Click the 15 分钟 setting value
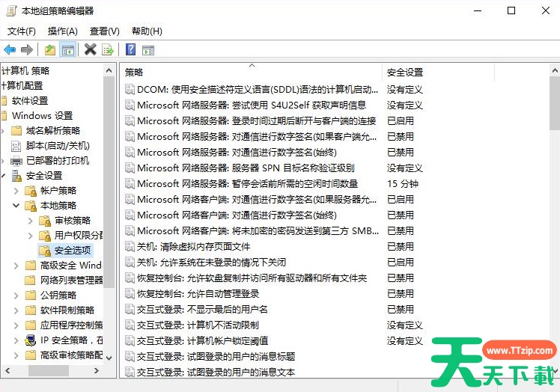The image size is (560, 392). pos(403,183)
